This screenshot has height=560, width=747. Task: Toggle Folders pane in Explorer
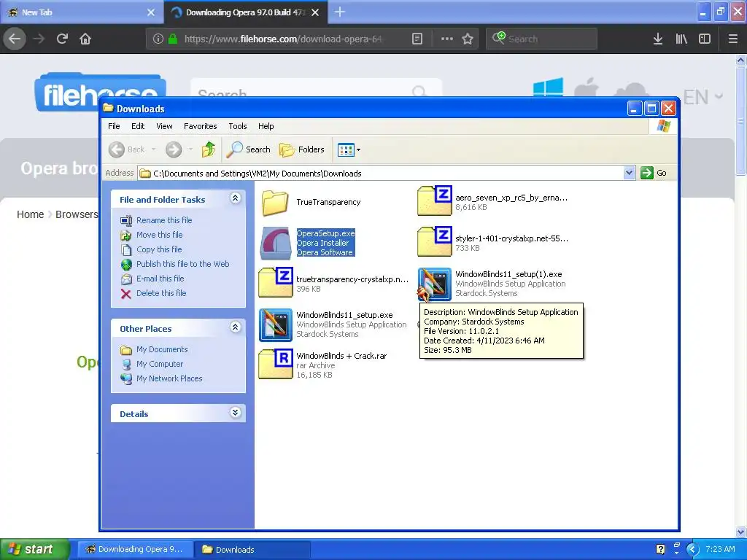coord(302,149)
